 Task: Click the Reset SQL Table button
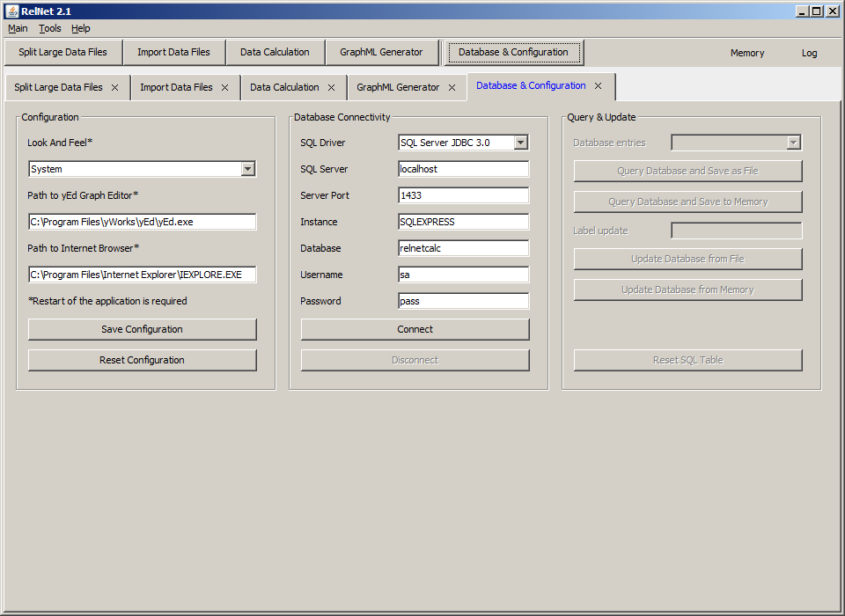[687, 360]
